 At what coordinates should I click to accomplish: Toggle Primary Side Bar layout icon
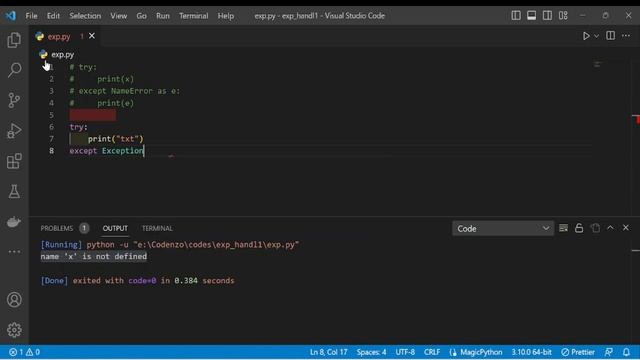point(516,16)
